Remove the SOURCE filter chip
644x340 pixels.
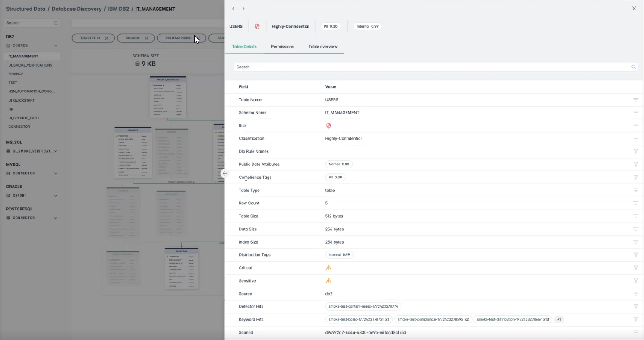click(146, 38)
